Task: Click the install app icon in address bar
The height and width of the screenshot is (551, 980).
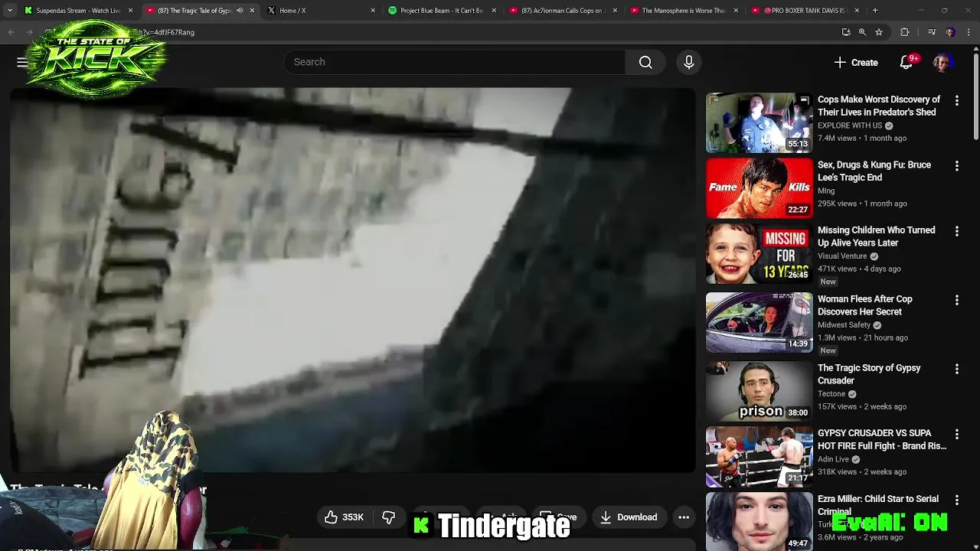Action: point(846,32)
